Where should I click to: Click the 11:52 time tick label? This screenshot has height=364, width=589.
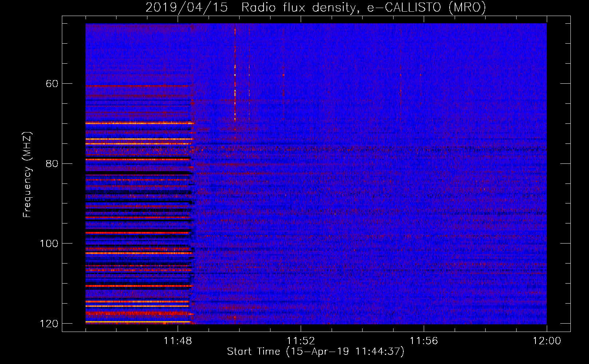click(x=301, y=341)
